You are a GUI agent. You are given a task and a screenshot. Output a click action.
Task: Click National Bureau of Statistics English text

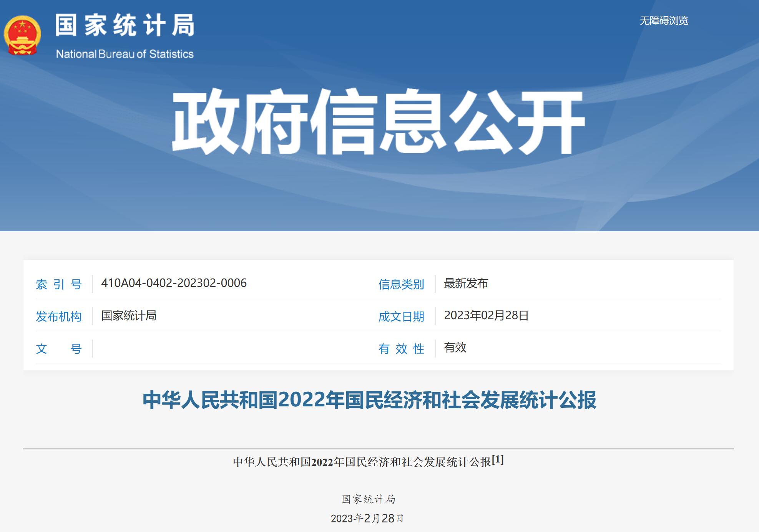(125, 54)
